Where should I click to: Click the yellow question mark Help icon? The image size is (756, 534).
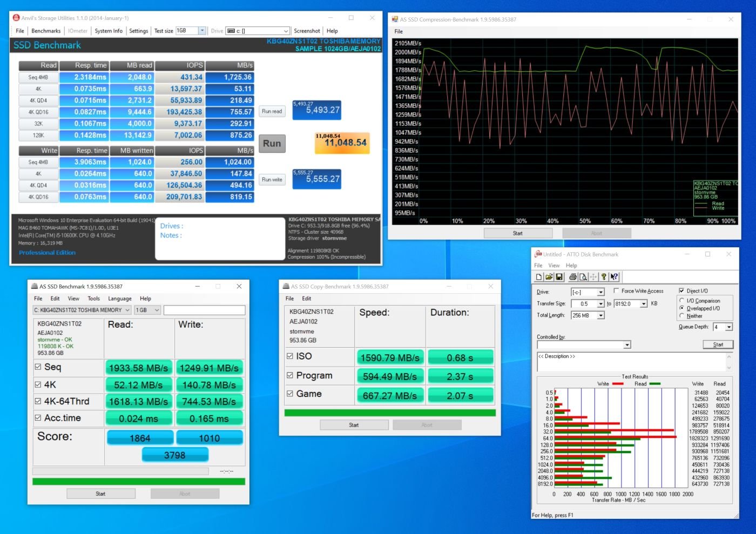(x=604, y=277)
